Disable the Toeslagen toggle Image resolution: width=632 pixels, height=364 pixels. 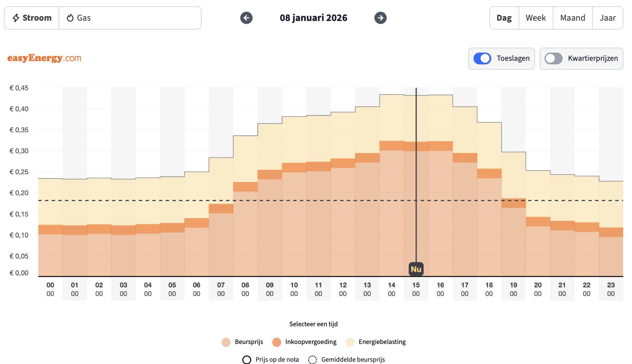[482, 58]
